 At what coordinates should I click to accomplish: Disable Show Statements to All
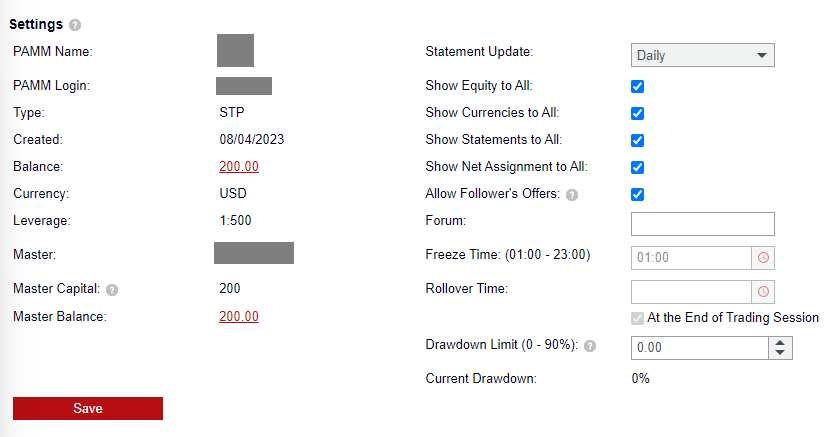(x=637, y=140)
